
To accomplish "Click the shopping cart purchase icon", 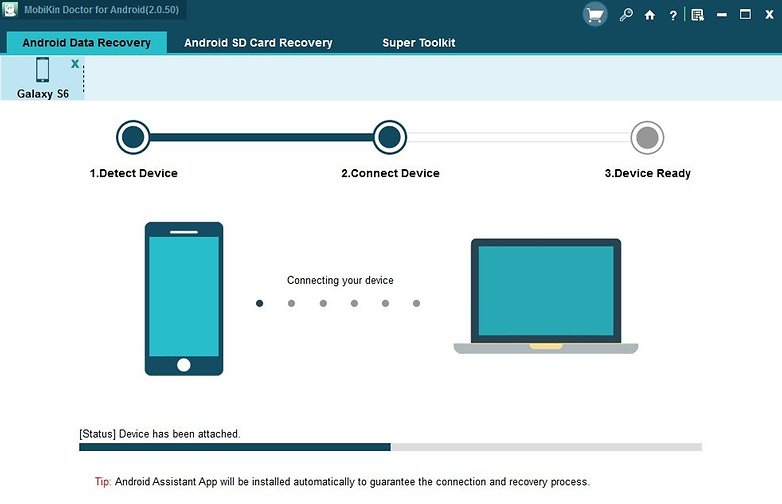I will click(595, 15).
